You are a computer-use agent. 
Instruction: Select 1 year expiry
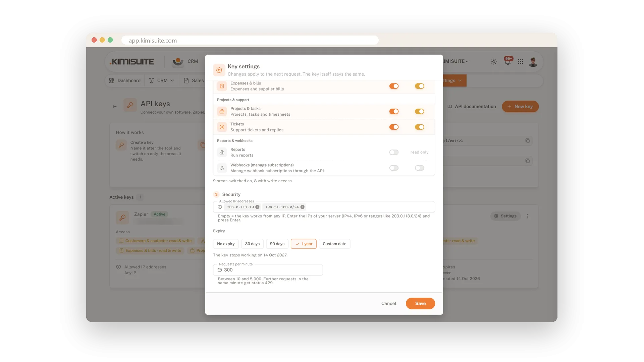304,244
